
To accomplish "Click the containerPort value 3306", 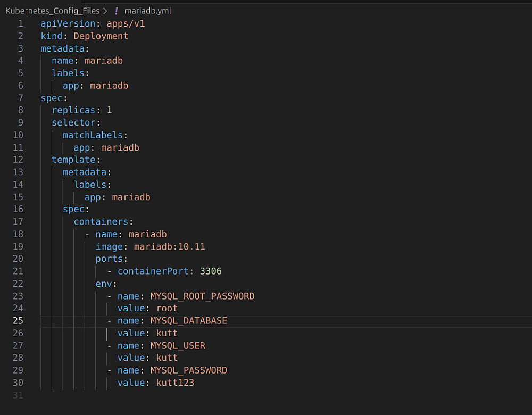I will coord(211,271).
